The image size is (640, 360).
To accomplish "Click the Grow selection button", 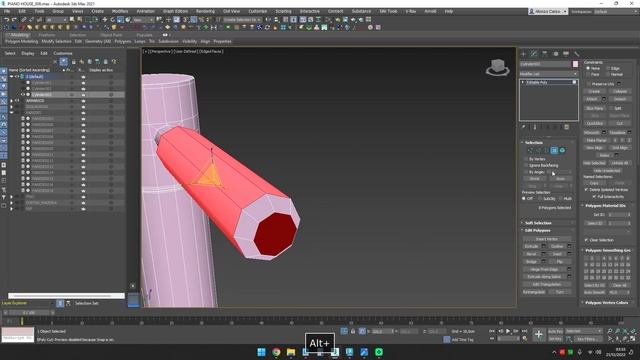I will pyautogui.click(x=560, y=179).
